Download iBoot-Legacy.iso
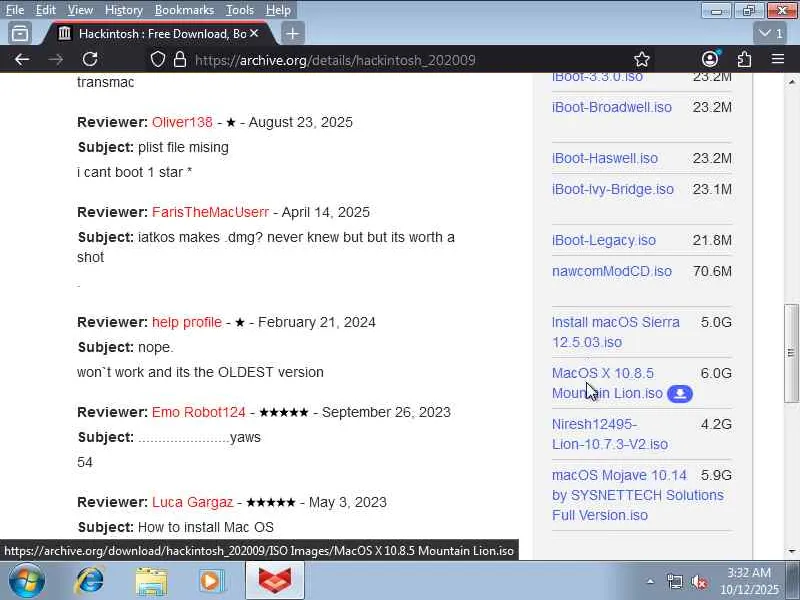The image size is (800, 600). click(x=604, y=240)
